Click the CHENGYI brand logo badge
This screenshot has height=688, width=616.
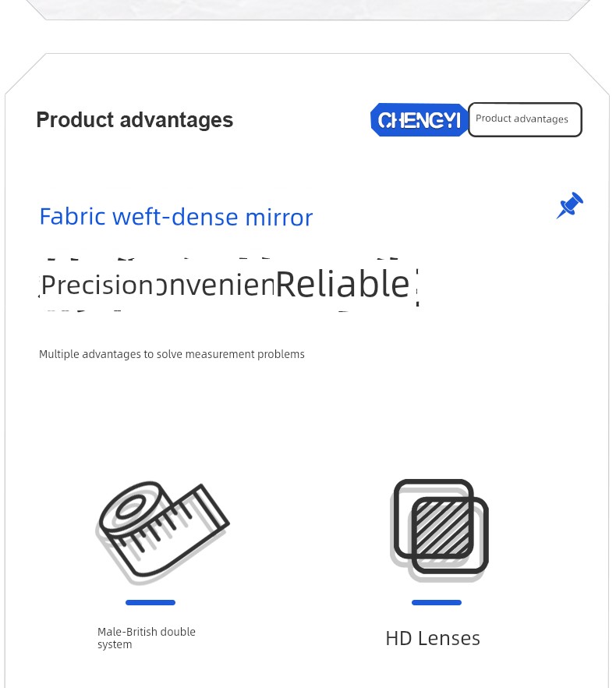pos(419,120)
